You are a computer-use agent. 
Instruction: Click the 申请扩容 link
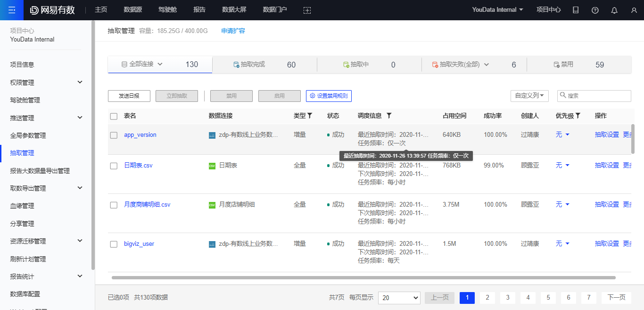pyautogui.click(x=233, y=31)
